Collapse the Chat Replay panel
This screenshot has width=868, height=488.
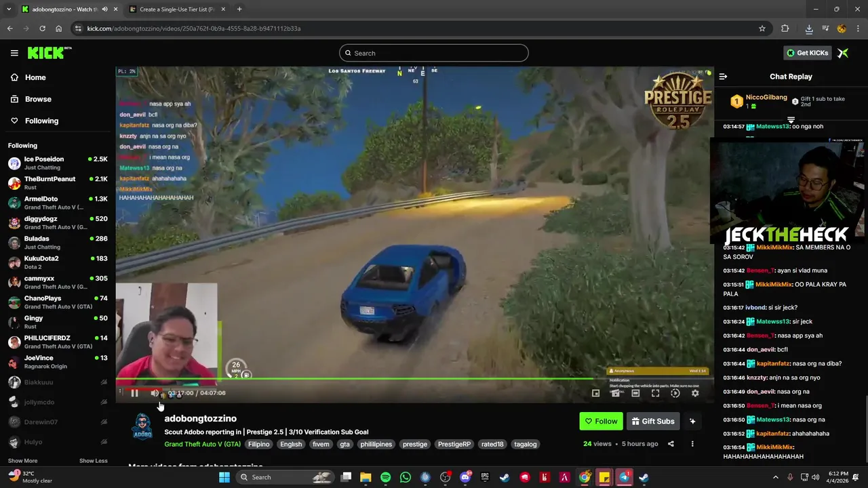(x=723, y=77)
